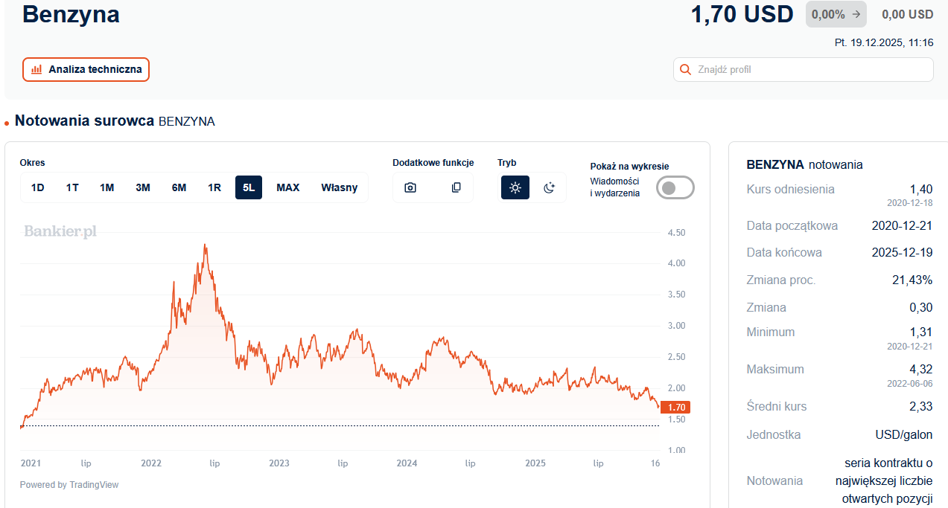Click the arrow next to 0,00%
Screen dimensions: 948x508
pos(855,15)
